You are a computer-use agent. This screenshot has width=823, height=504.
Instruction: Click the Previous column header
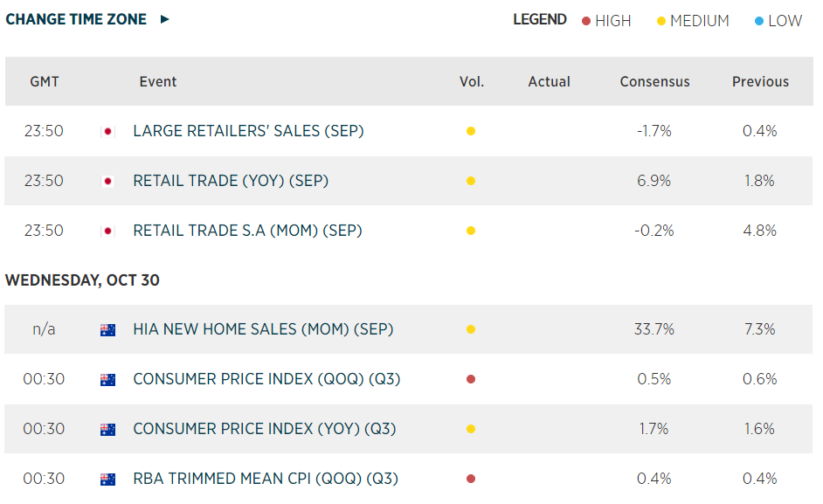pyautogui.click(x=760, y=82)
